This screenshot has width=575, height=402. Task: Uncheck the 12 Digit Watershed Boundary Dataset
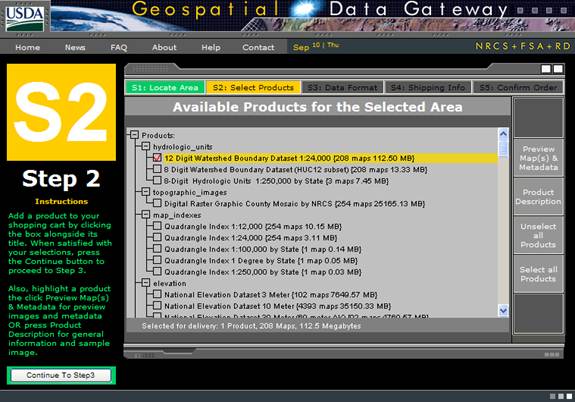pyautogui.click(x=157, y=158)
